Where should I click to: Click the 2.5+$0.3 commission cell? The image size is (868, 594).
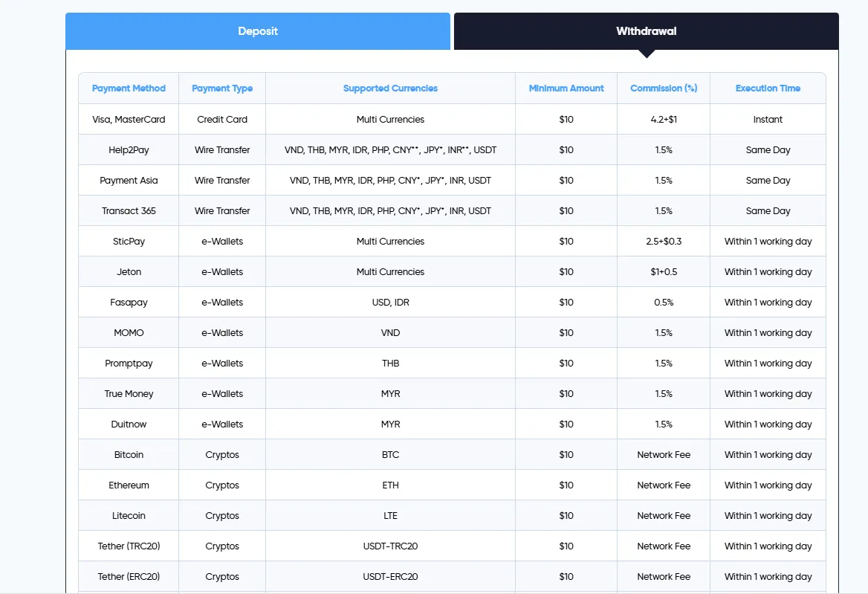coord(664,242)
